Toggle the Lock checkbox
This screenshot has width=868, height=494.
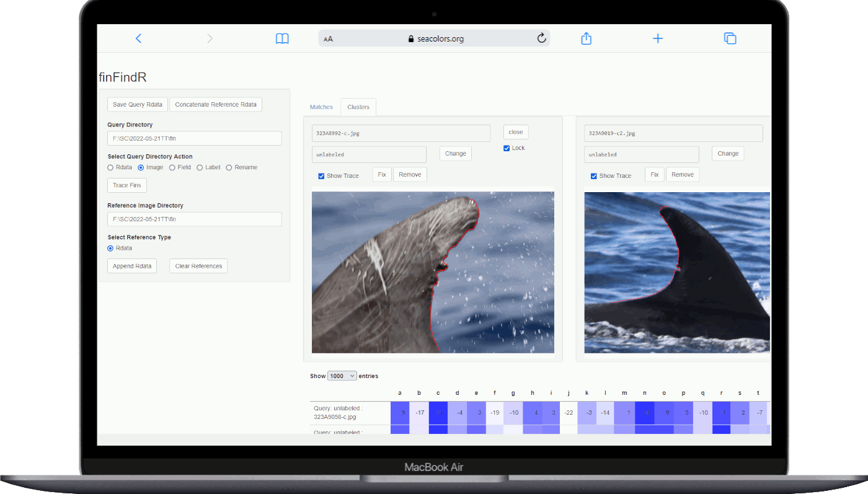click(507, 148)
